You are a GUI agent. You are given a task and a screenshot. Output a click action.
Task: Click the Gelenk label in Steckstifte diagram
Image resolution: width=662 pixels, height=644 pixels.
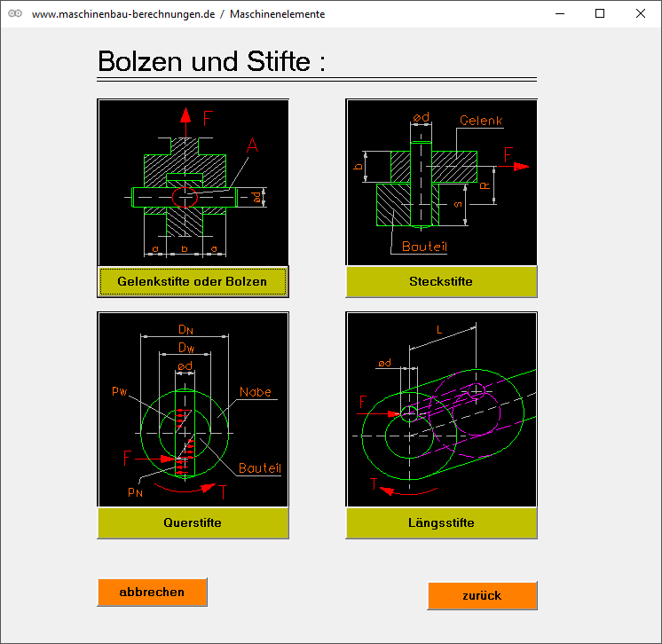[x=482, y=121]
